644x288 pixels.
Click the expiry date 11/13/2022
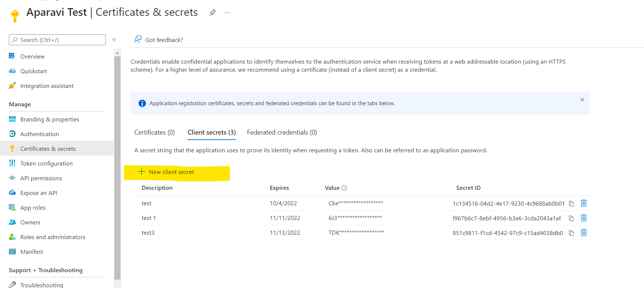click(285, 232)
